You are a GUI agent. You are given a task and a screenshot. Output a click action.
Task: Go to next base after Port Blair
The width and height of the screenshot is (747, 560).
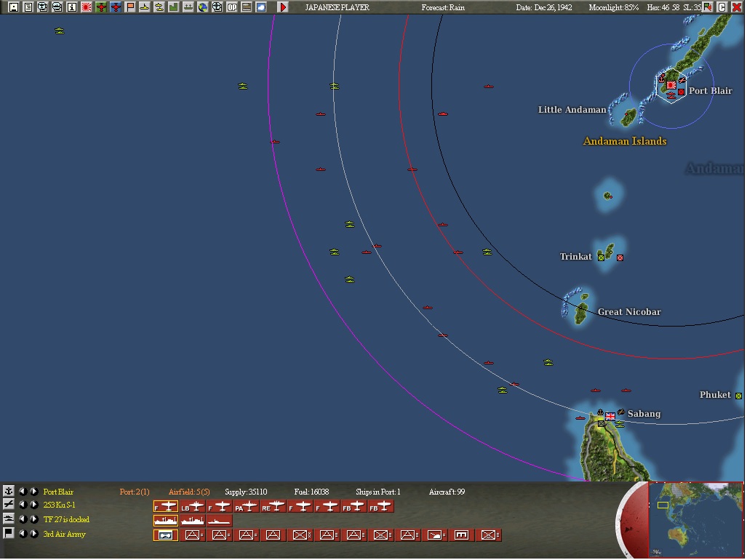click(34, 491)
